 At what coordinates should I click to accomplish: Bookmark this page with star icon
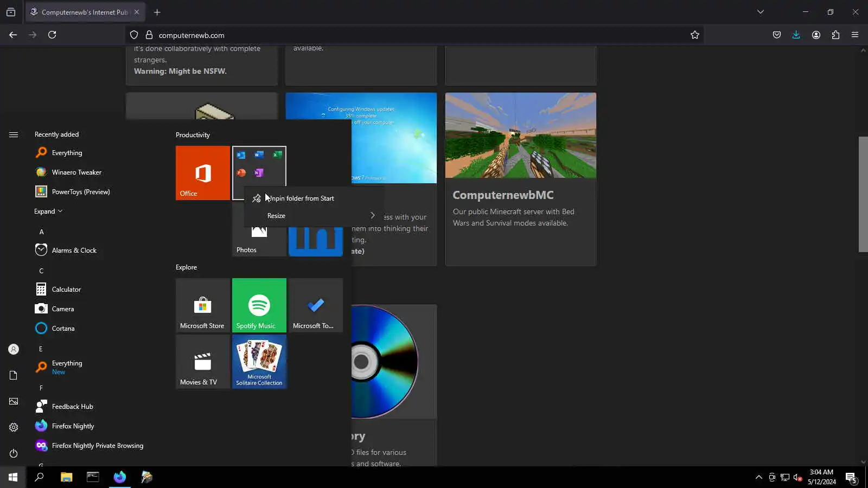(695, 35)
